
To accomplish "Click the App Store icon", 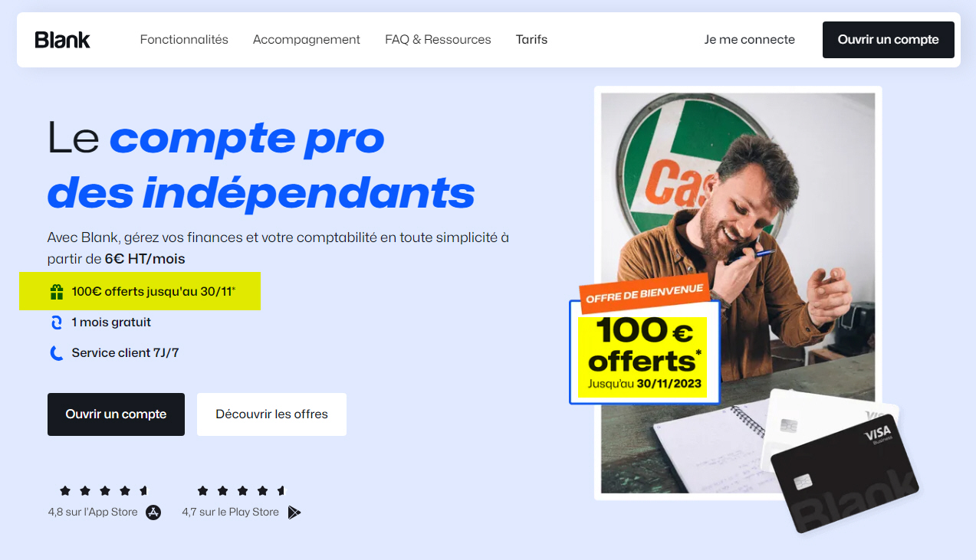I will [x=153, y=513].
